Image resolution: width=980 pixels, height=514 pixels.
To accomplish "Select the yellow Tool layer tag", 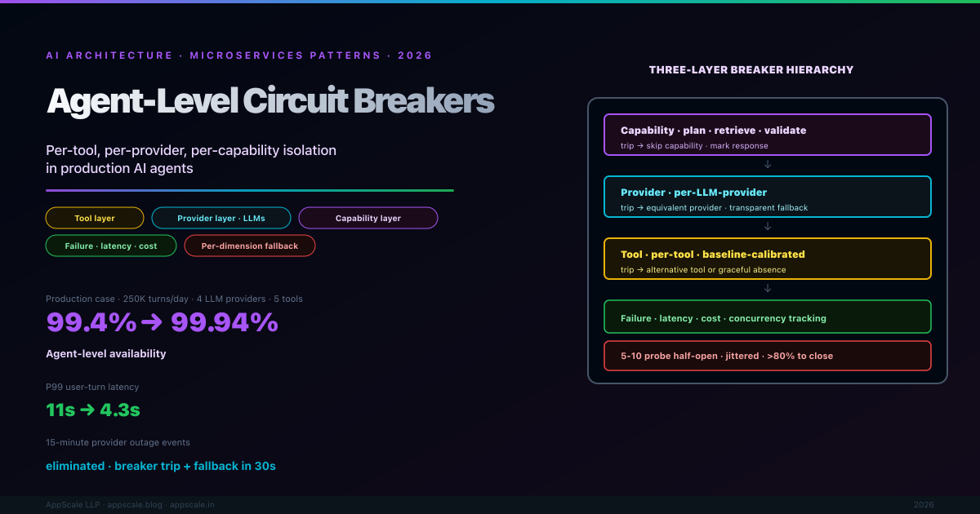I will [95, 218].
